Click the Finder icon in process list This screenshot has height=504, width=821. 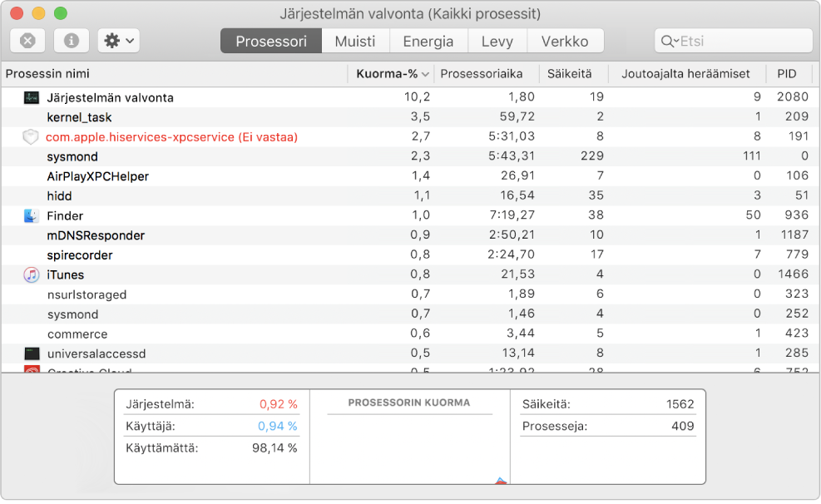pyautogui.click(x=32, y=215)
